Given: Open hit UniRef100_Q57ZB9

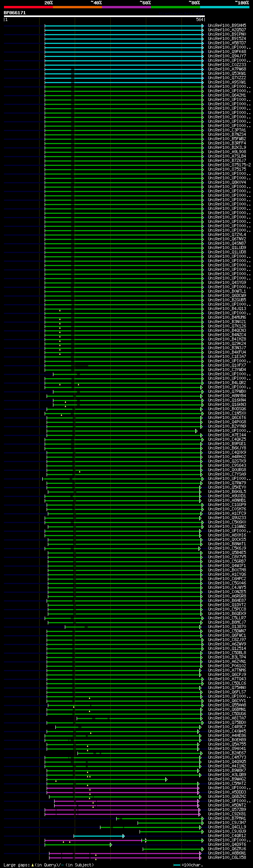Looking at the screenshot, I should [227, 810].
